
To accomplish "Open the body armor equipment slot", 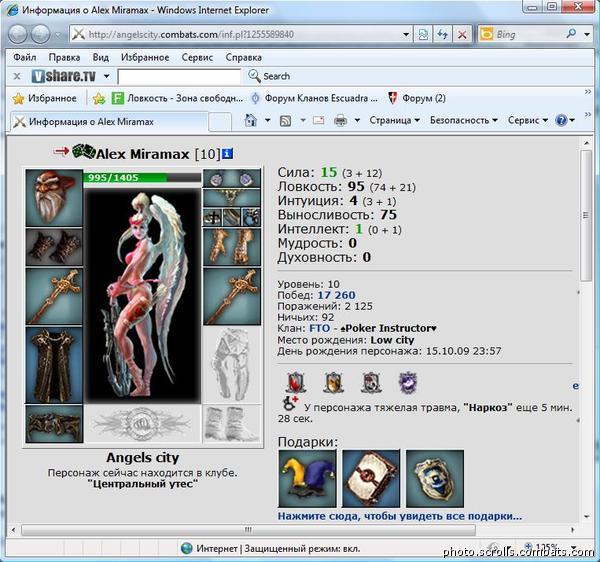I will 54,365.
